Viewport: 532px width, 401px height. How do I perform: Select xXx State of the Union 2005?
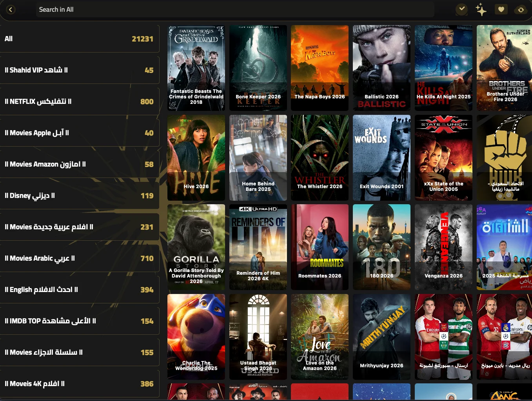[x=443, y=158]
